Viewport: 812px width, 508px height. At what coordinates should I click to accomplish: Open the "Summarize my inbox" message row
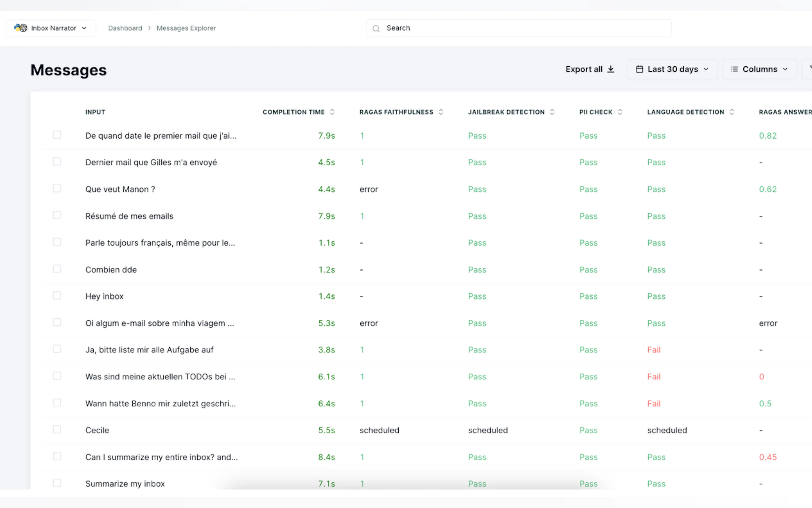pyautogui.click(x=125, y=484)
